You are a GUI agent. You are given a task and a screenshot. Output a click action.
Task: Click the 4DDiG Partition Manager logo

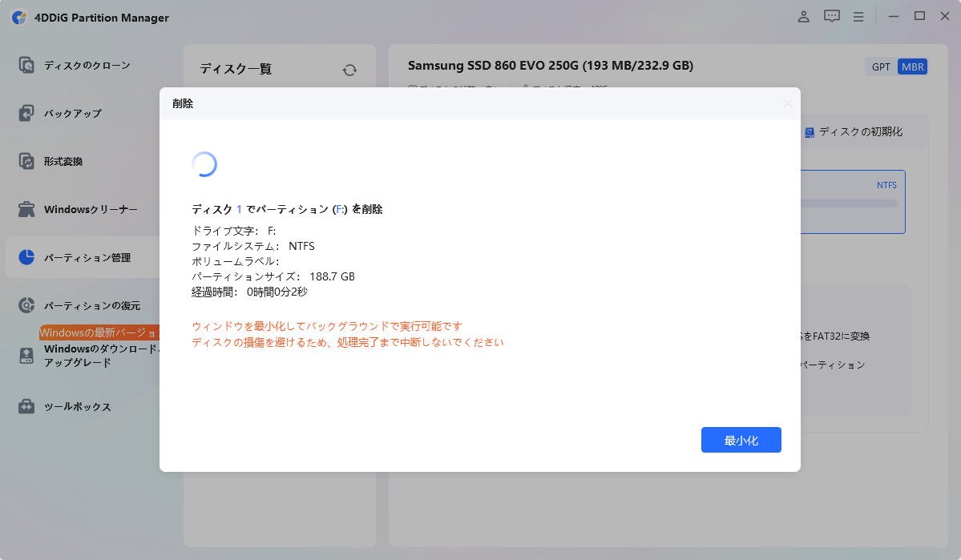[x=19, y=18]
